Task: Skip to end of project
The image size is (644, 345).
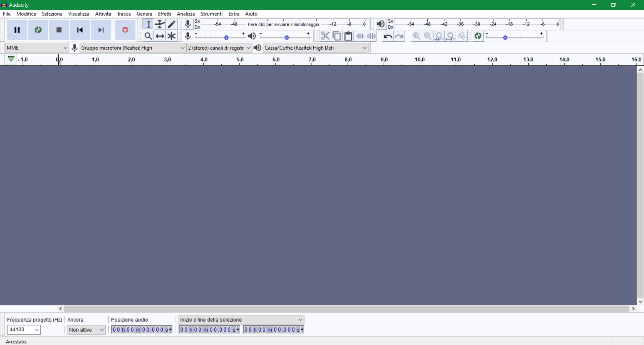Action: pyautogui.click(x=101, y=30)
